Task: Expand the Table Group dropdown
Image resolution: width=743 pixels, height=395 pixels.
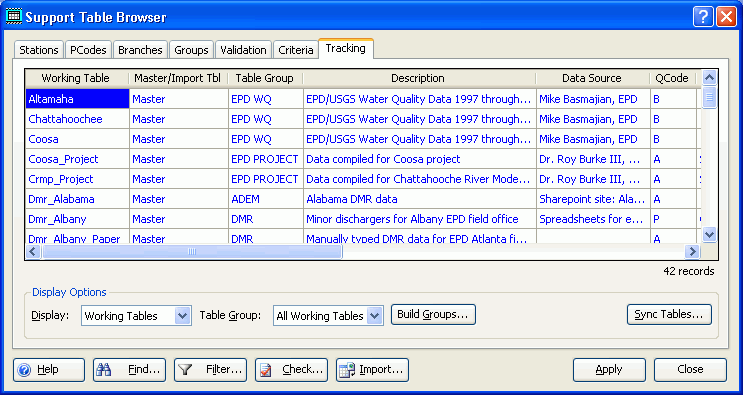Action: pos(374,315)
